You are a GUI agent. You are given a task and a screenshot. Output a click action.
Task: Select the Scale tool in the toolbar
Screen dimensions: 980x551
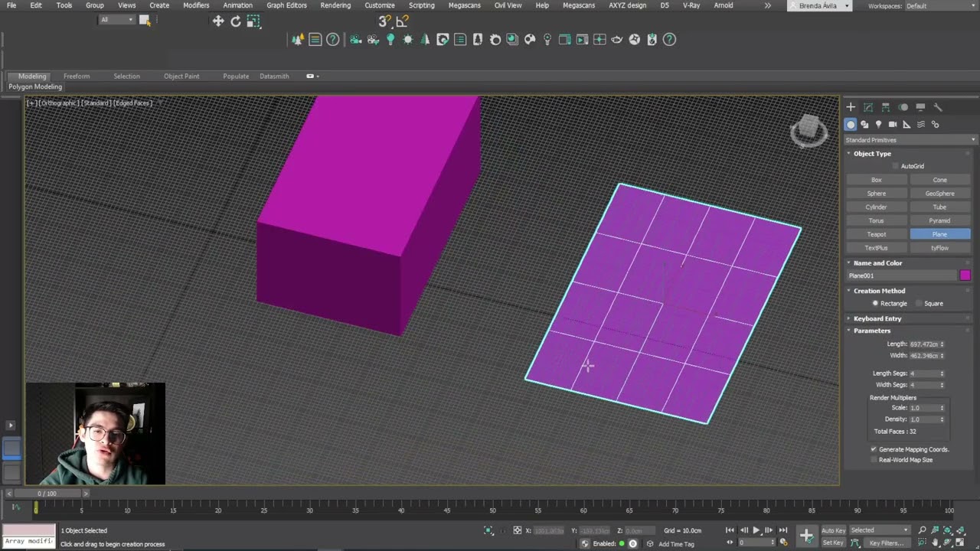(253, 21)
